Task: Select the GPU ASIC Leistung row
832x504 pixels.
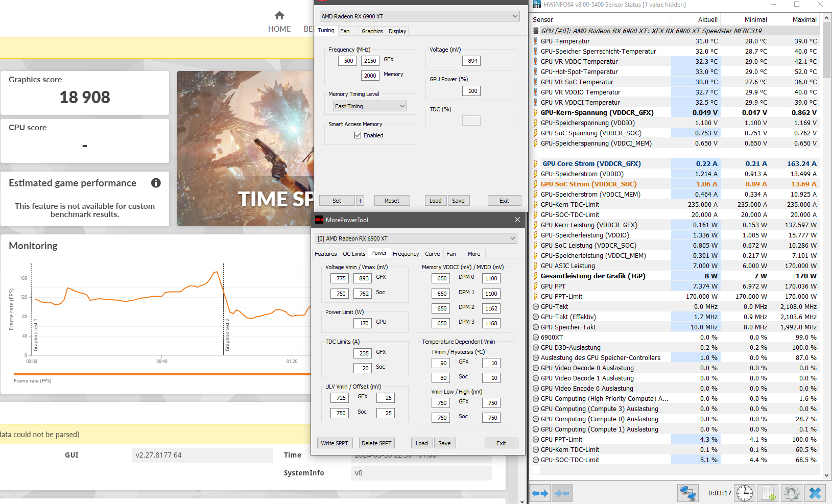Action: pyautogui.click(x=676, y=266)
